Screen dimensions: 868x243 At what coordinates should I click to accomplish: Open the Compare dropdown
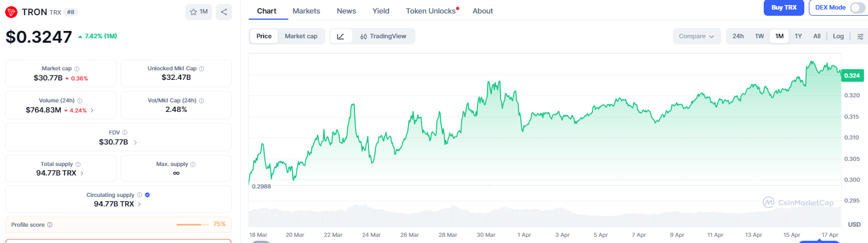click(697, 36)
